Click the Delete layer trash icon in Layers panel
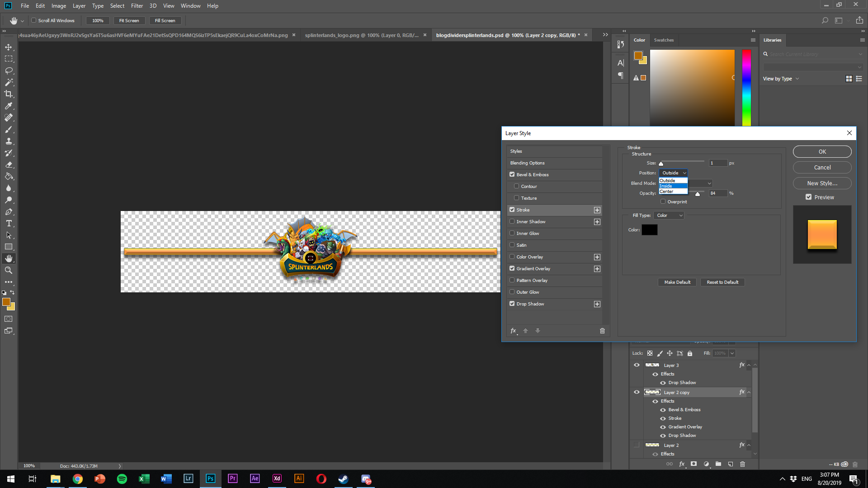The width and height of the screenshot is (868, 488). point(742,464)
